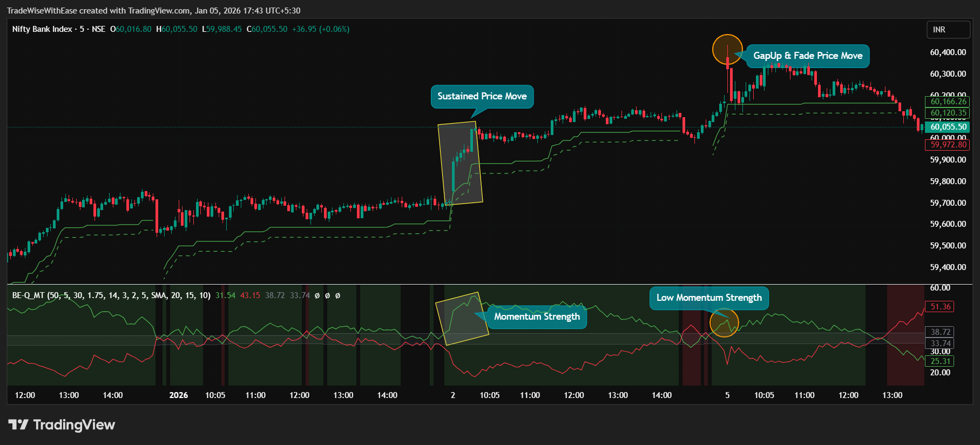
Task: Click the 60,300.00 price axis label
Action: pos(948,74)
